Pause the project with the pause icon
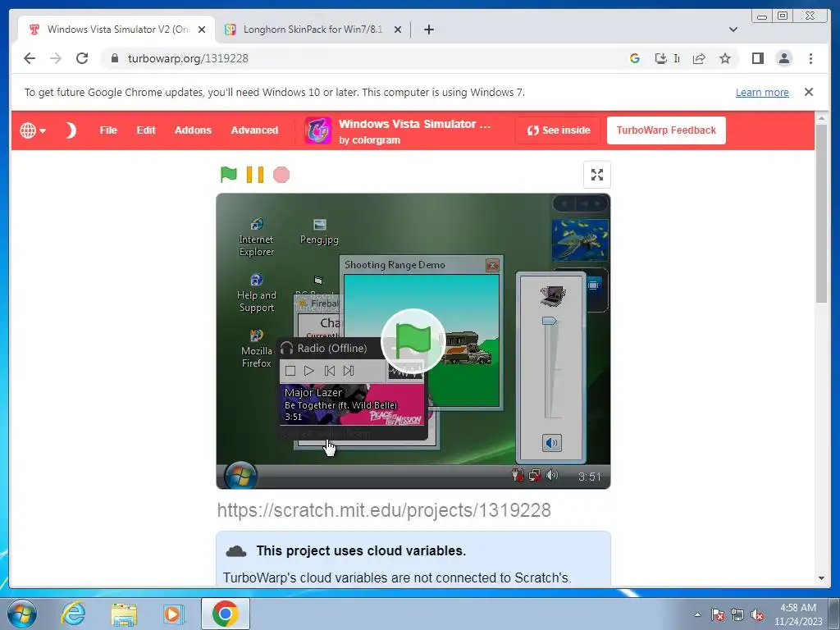Image resolution: width=840 pixels, height=630 pixels. (x=255, y=175)
